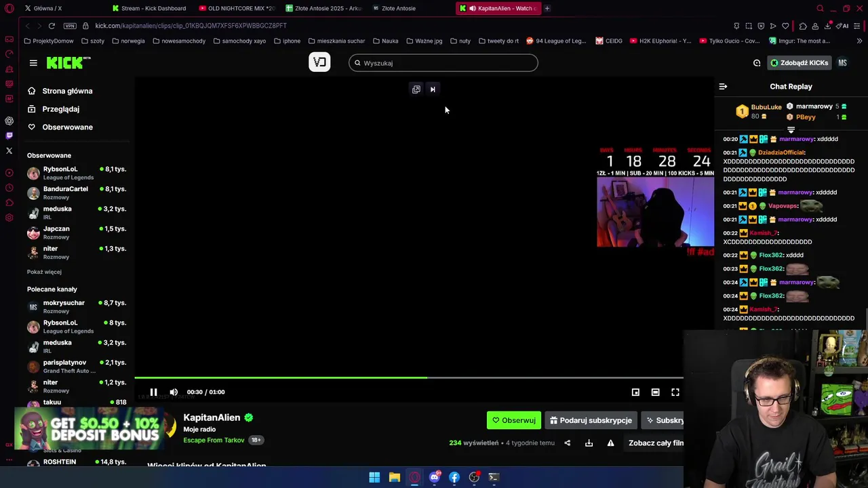Show hidden bookmarks overflow chevron
Image resolution: width=868 pixels, height=488 pixels.
point(859,41)
